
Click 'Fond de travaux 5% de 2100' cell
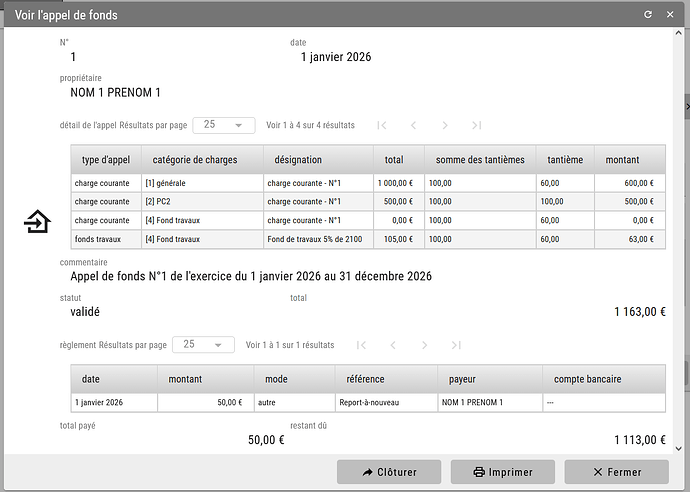click(319, 239)
